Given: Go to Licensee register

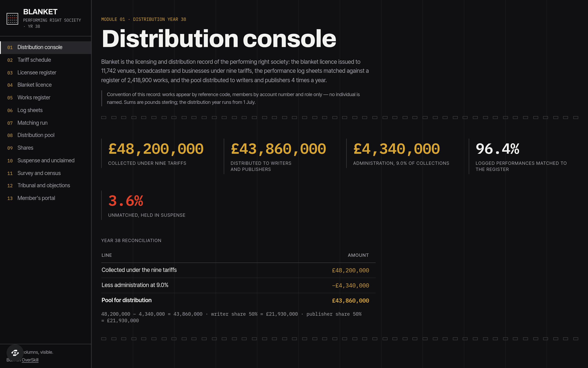Looking at the screenshot, I should click(46, 73).
